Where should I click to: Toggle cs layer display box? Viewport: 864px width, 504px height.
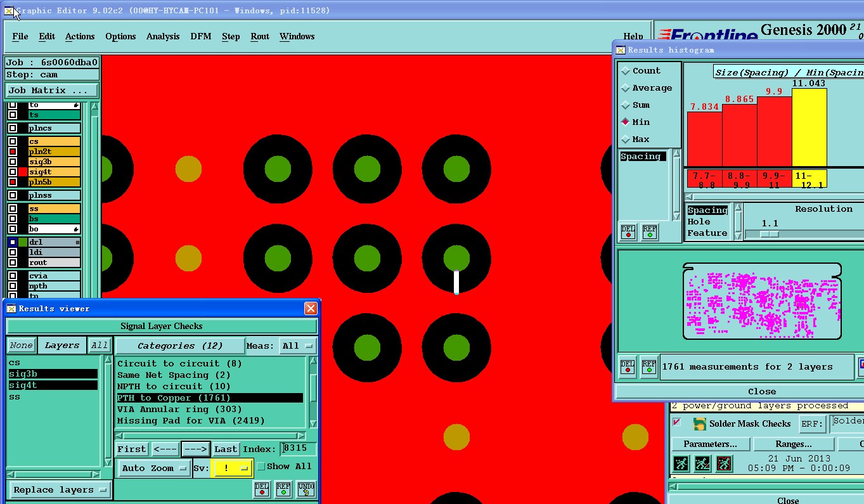pyautogui.click(x=12, y=141)
